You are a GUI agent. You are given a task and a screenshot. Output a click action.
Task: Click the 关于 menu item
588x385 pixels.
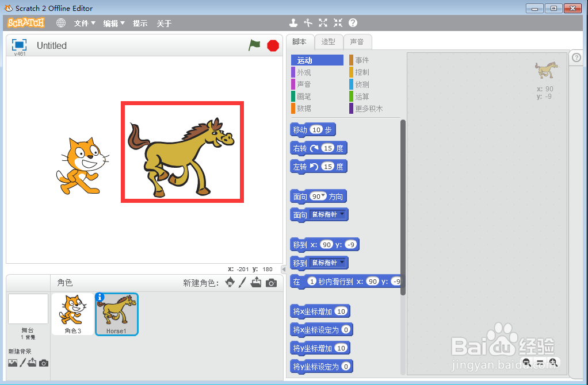(x=164, y=23)
